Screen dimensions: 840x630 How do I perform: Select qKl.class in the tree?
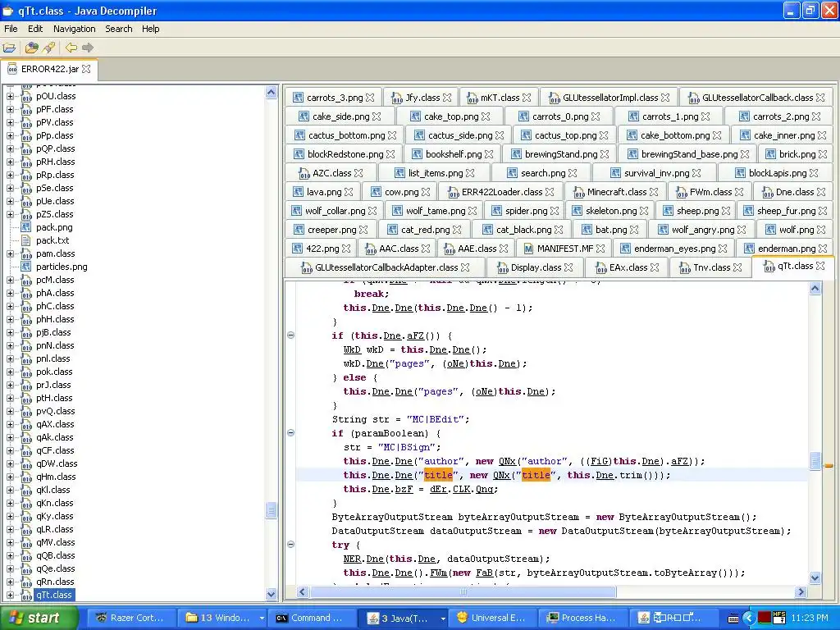tap(53, 491)
